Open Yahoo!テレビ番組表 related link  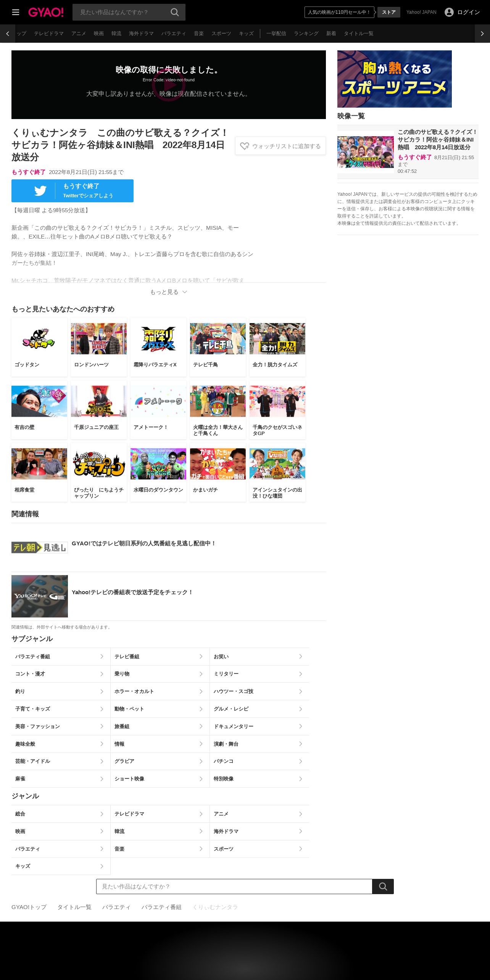tap(169, 596)
